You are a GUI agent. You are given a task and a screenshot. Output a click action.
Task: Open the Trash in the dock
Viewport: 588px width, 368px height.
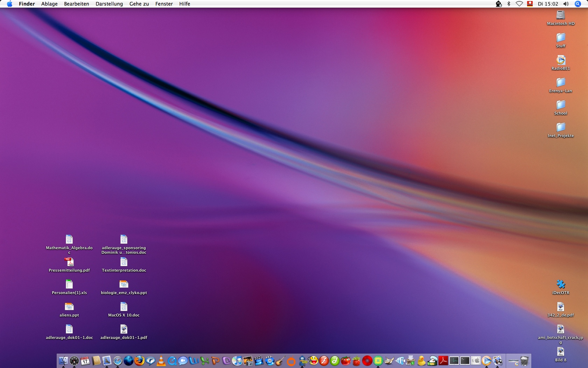tap(524, 361)
